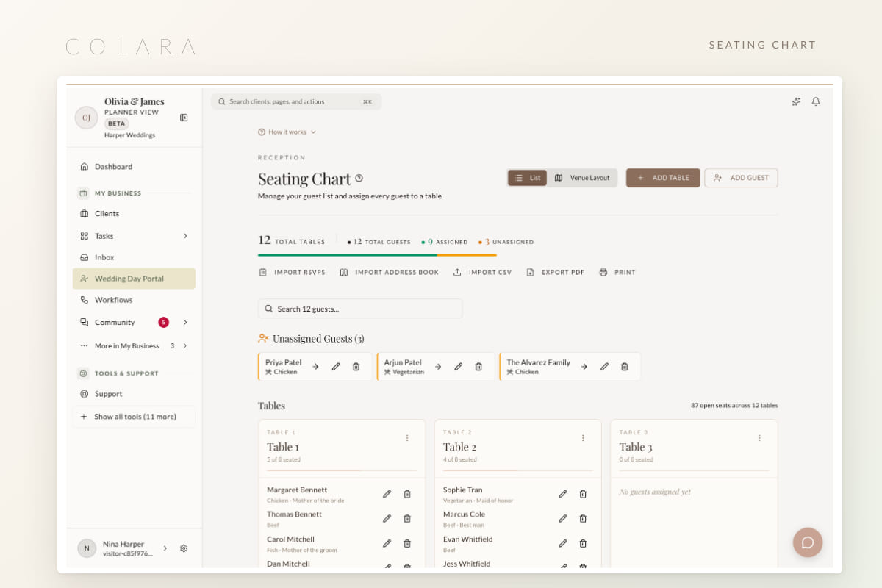
Task: Open the notifications bell
Action: 816,101
